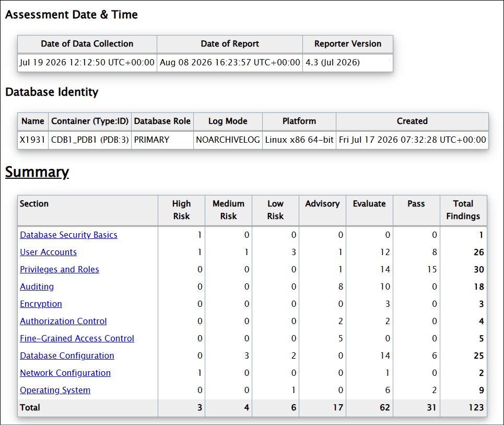
Task: Click Privileges and Roles total findings 30
Action: click(478, 269)
